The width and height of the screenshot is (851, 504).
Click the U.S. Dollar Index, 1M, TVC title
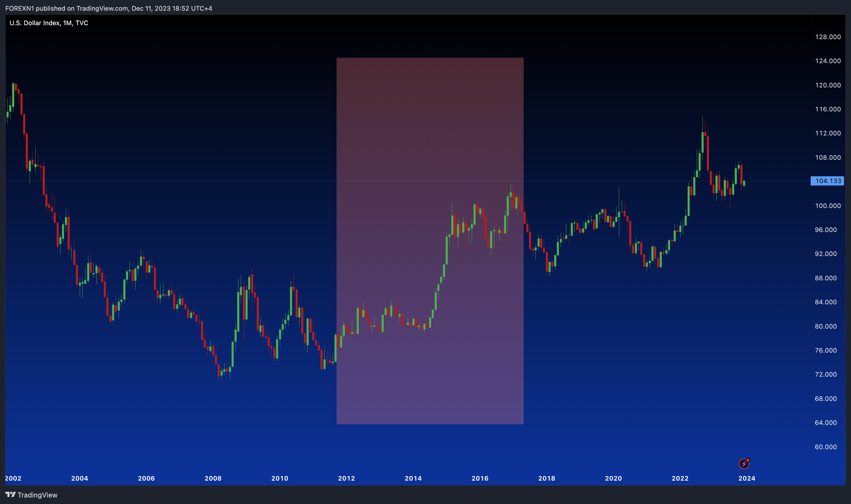coord(49,23)
